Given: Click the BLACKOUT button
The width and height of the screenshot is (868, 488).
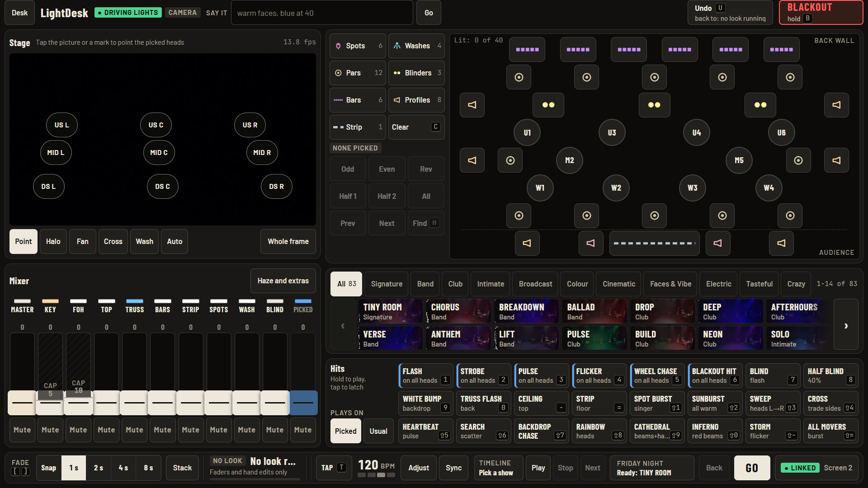Looking at the screenshot, I should [x=821, y=13].
